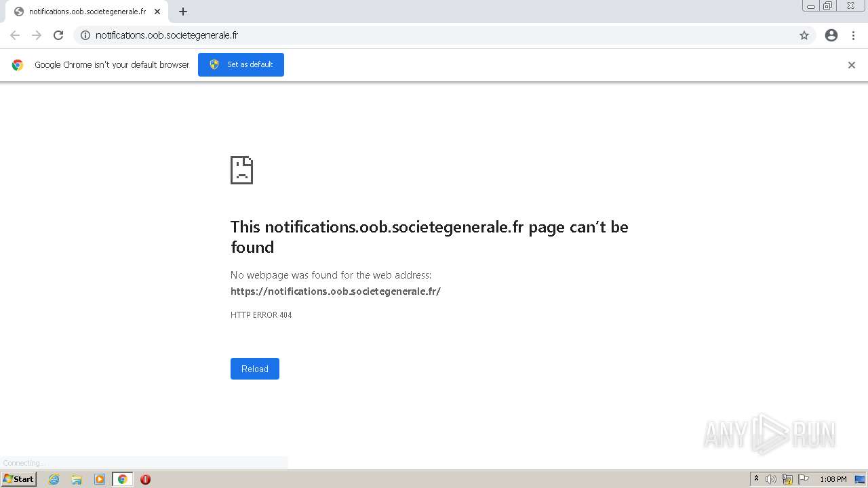Image resolution: width=868 pixels, height=488 pixels.
Task: Launch Internet Explorer from taskbar
Action: pos(54,479)
